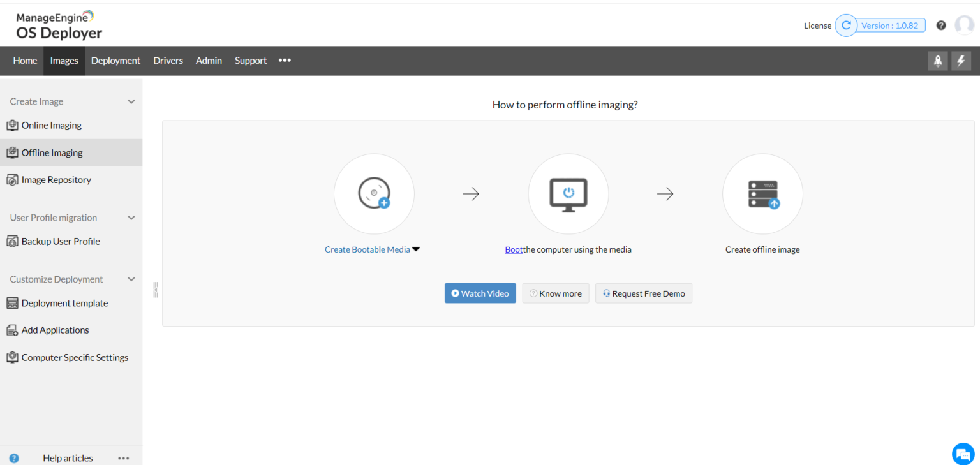Switch to the Drivers tab
Image resolution: width=980 pixels, height=465 pixels.
(x=168, y=61)
